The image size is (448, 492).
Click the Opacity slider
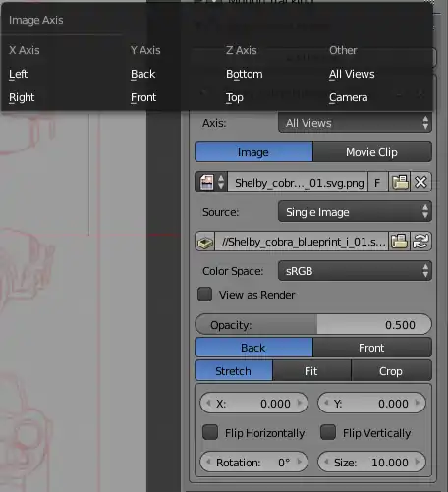[x=313, y=325]
